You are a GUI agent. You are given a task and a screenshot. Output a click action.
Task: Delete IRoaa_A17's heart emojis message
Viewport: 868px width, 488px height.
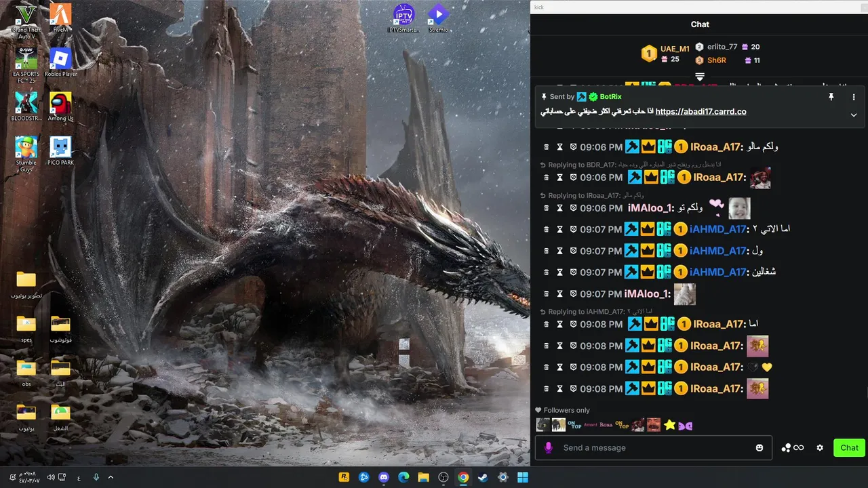click(x=547, y=367)
